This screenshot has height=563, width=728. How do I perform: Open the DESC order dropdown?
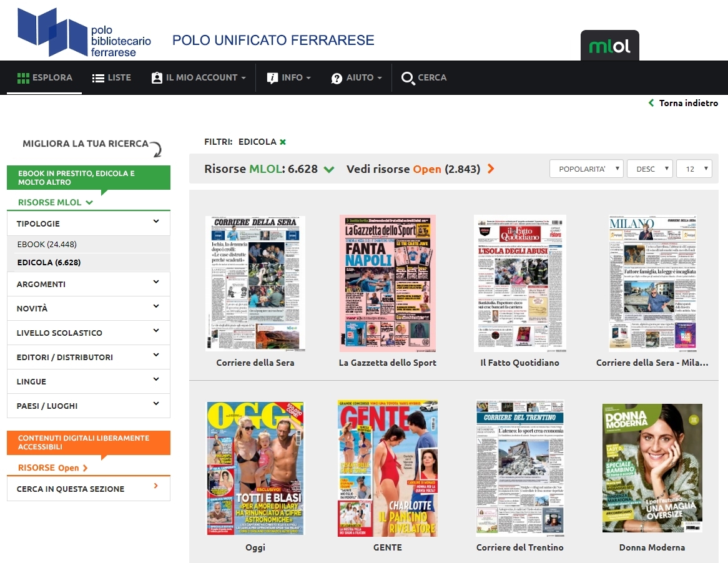pyautogui.click(x=649, y=169)
